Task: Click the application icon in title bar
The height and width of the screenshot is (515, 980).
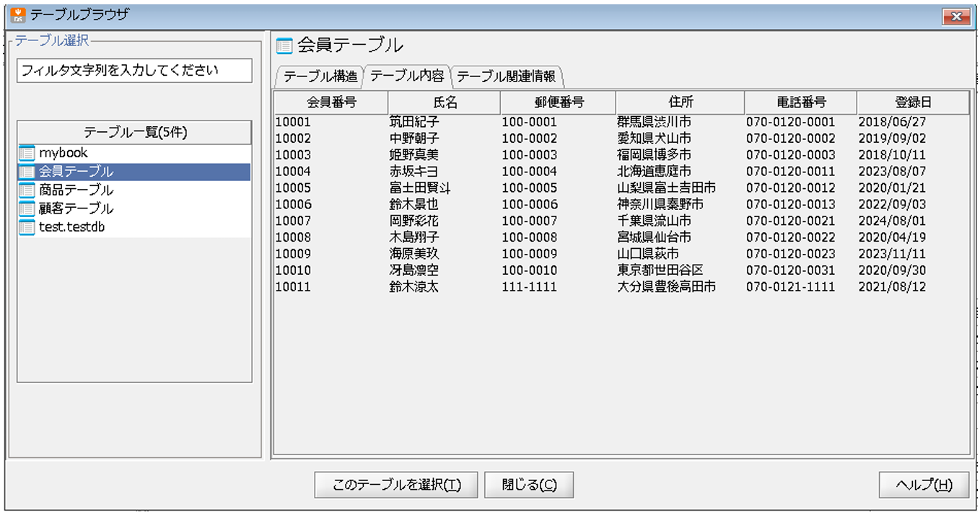Action: 18,14
